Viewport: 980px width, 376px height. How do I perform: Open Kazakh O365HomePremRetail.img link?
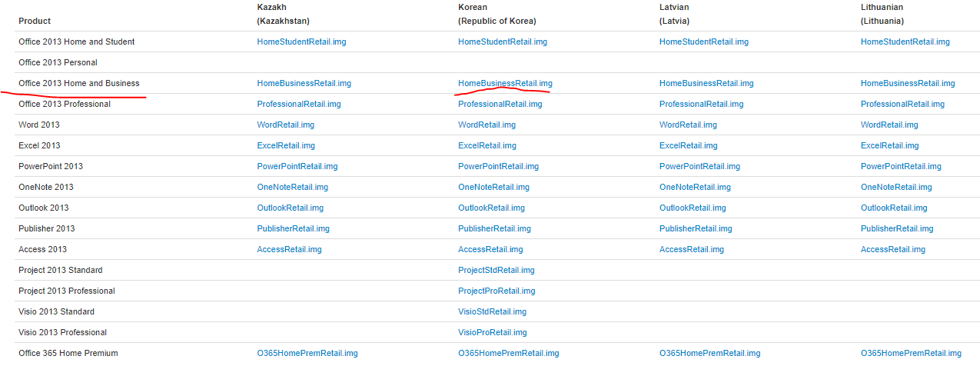tap(307, 353)
